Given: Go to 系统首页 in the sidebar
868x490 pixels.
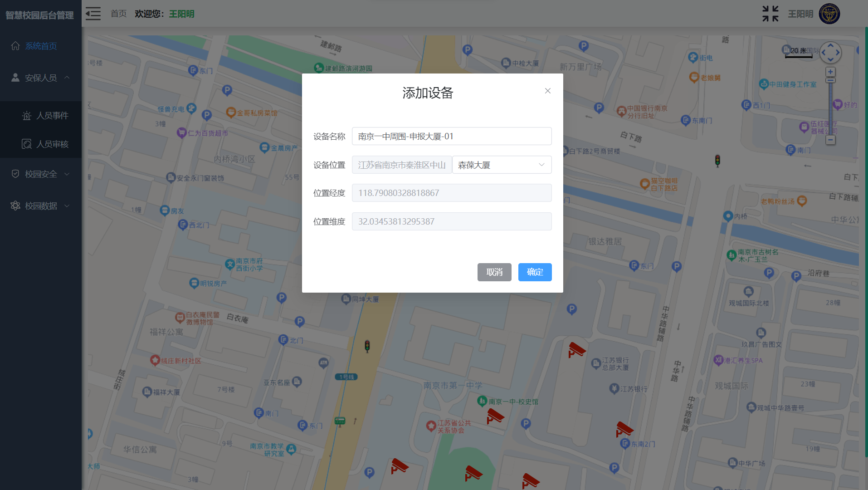Looking at the screenshot, I should point(41,46).
